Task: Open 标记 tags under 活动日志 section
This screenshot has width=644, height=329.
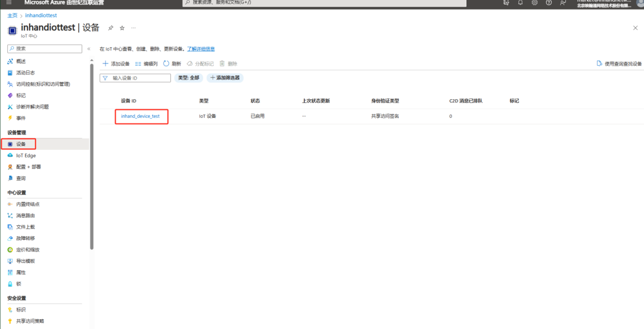Action: [x=21, y=96]
